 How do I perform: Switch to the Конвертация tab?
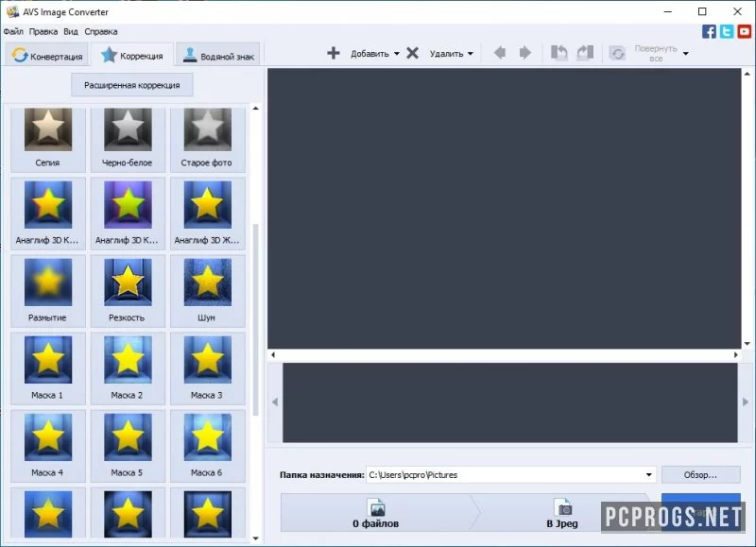point(46,56)
